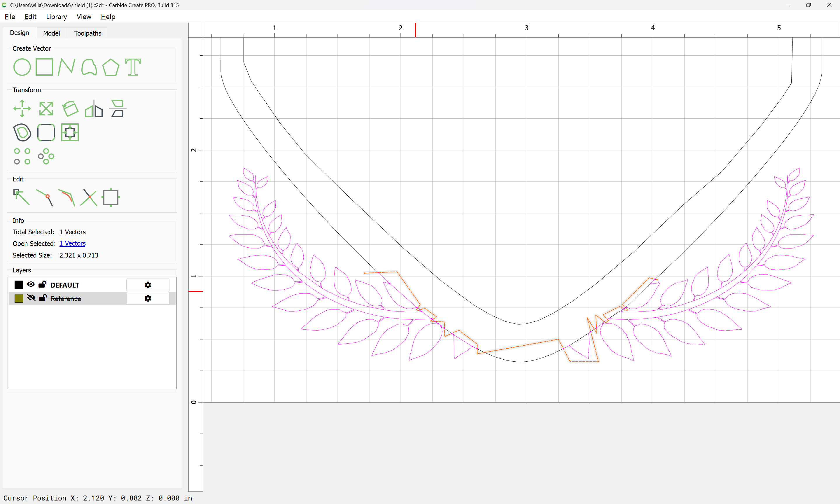Choose the Trim Vectors tool
The width and height of the screenshot is (840, 504).
(89, 197)
